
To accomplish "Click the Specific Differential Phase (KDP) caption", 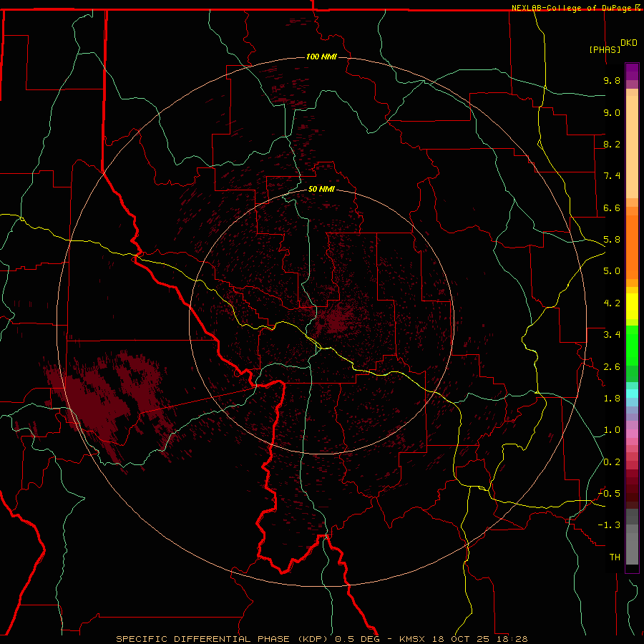I will [x=224, y=639].
